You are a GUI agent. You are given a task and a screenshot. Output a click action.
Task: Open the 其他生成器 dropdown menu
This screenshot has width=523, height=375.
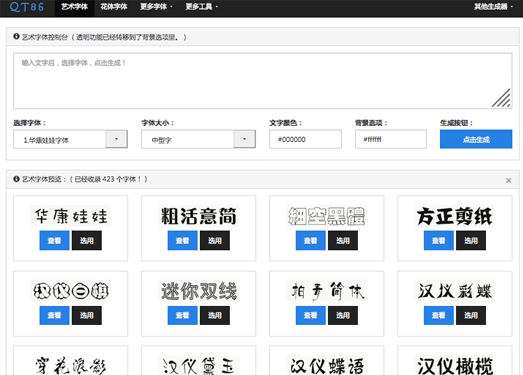tap(493, 7)
